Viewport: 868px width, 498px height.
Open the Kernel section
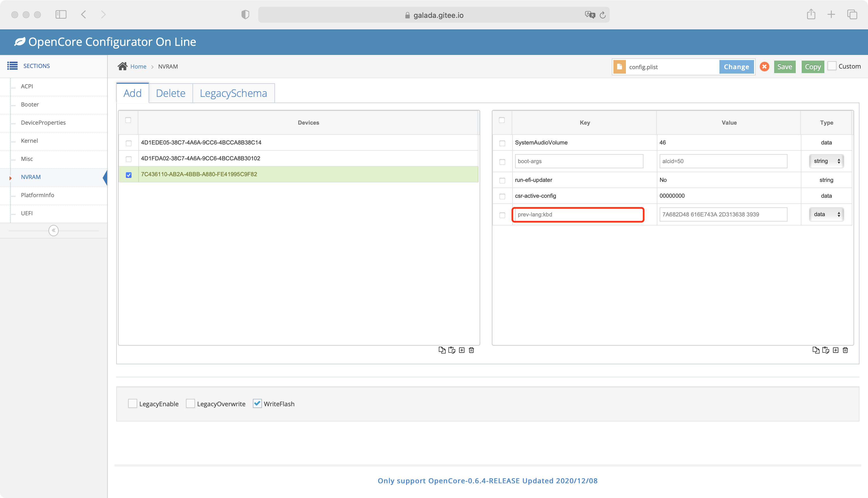point(29,141)
